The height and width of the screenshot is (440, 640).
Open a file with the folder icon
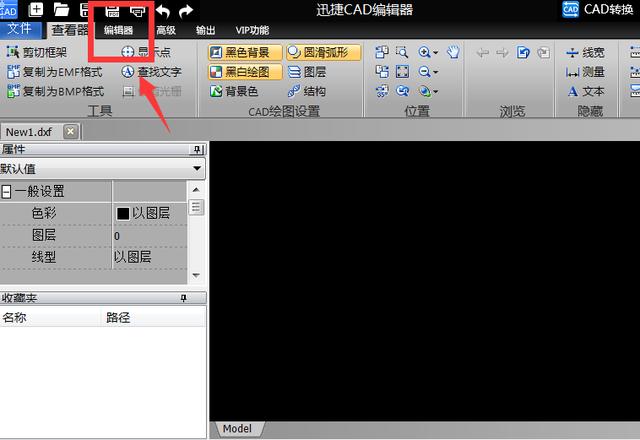point(61,9)
